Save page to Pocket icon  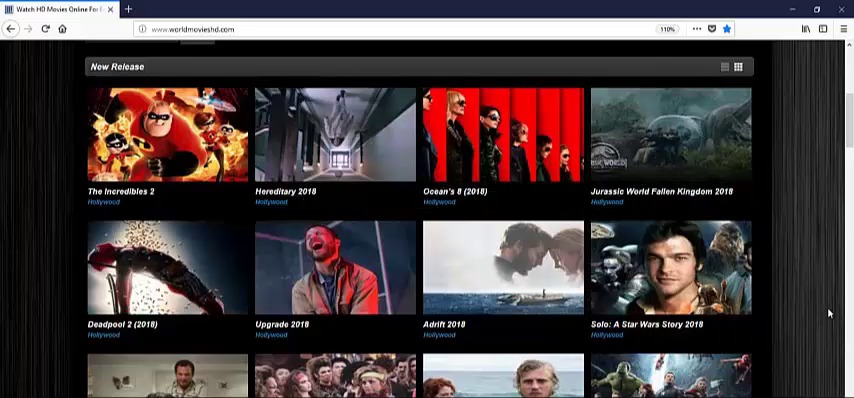(712, 29)
